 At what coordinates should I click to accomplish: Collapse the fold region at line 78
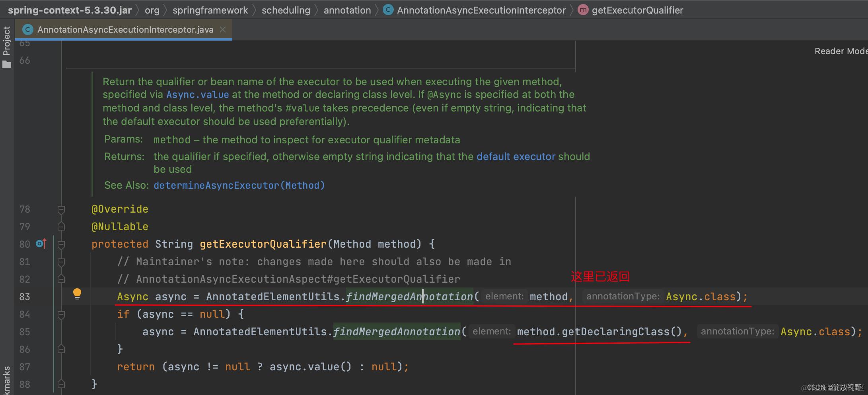[61, 209]
